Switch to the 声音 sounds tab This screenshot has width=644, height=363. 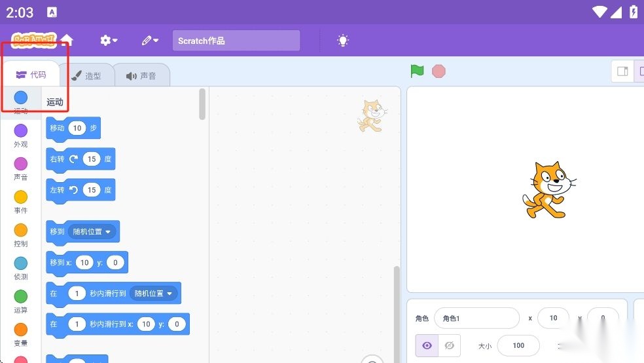pyautogui.click(x=141, y=75)
